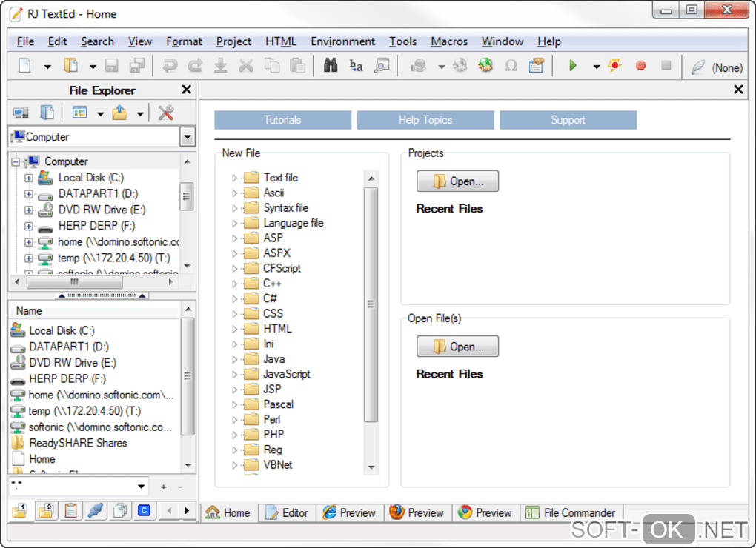This screenshot has height=548, width=756.
Task: Click Open button under Projects
Action: [x=457, y=181]
